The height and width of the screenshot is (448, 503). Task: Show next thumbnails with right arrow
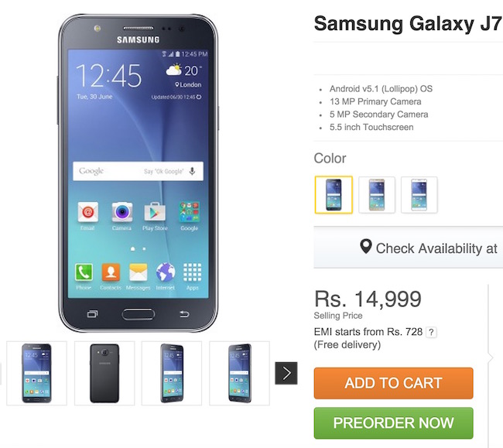pyautogui.click(x=286, y=373)
